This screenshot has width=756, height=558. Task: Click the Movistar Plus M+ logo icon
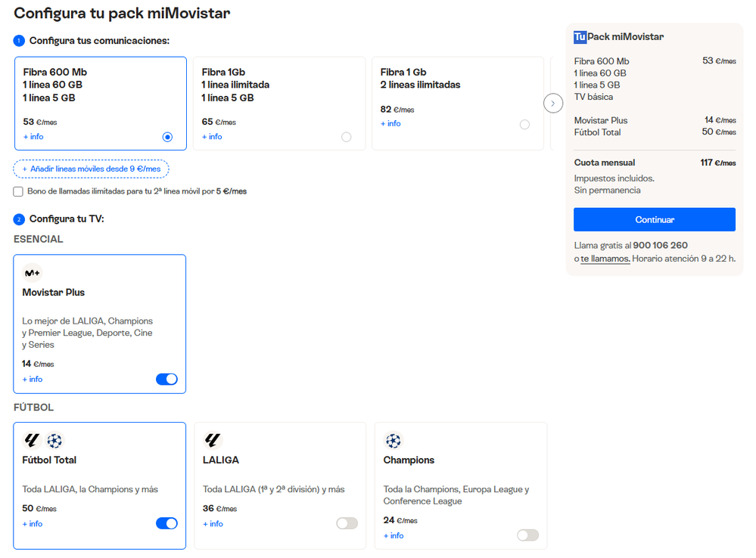(33, 273)
